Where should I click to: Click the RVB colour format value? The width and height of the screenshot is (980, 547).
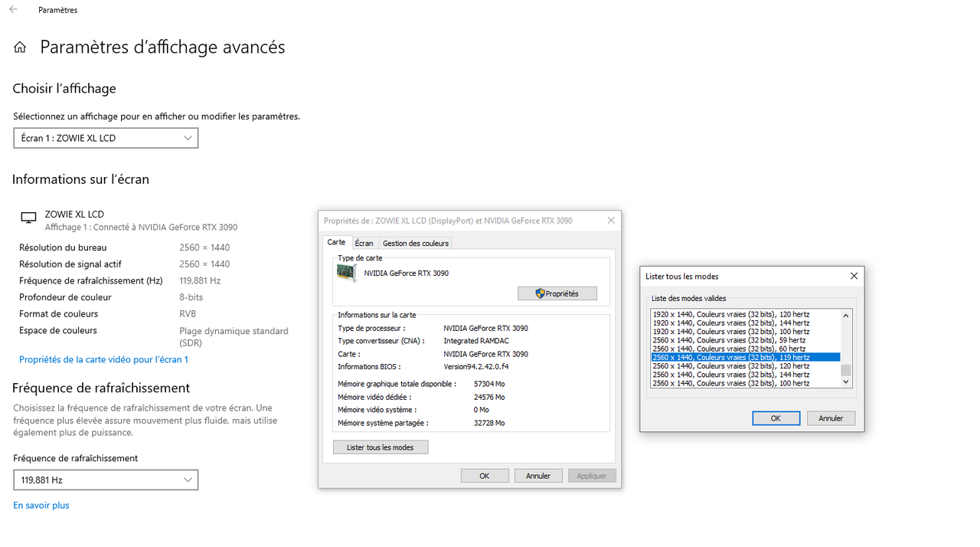pos(188,314)
